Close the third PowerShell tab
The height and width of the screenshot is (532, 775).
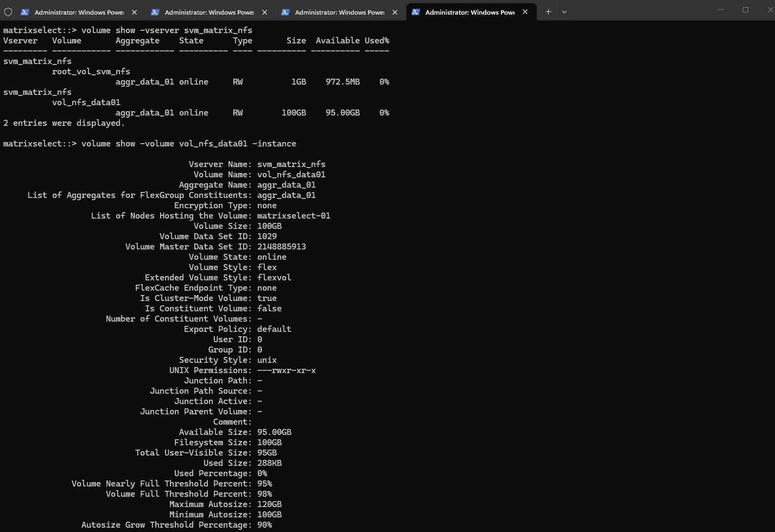[395, 12]
